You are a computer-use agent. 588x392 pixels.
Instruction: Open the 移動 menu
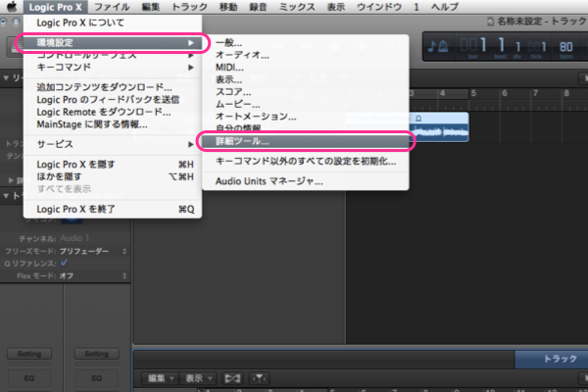coord(228,7)
